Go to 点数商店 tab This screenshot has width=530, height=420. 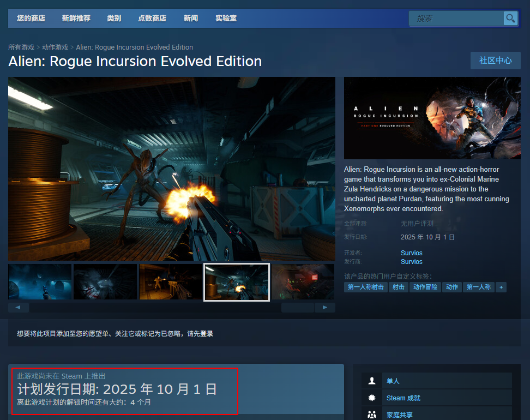pyautogui.click(x=152, y=18)
